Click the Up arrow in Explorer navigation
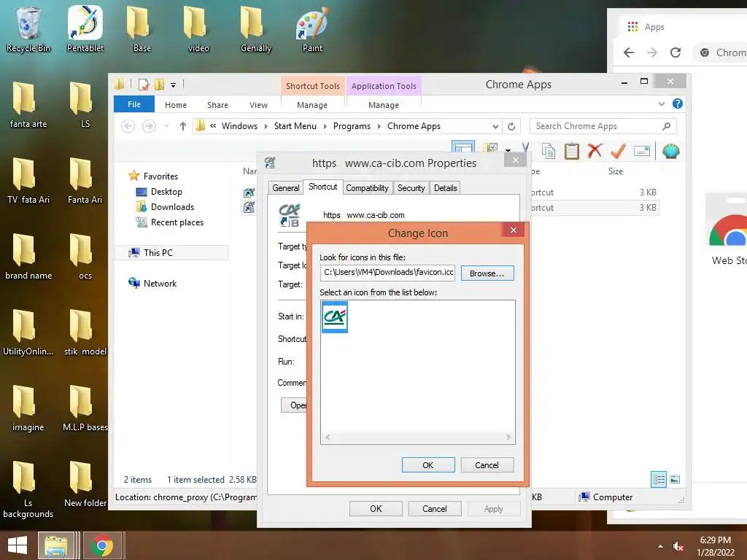This screenshot has height=560, width=747. pyautogui.click(x=183, y=126)
